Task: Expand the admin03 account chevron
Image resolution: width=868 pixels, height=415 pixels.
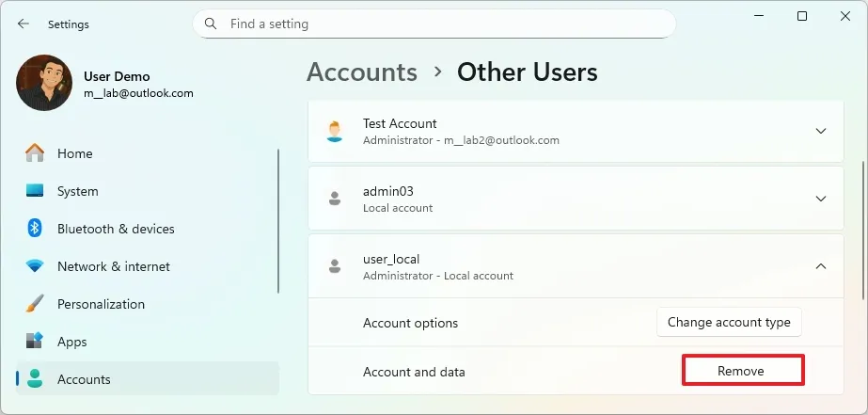Action: pos(820,199)
